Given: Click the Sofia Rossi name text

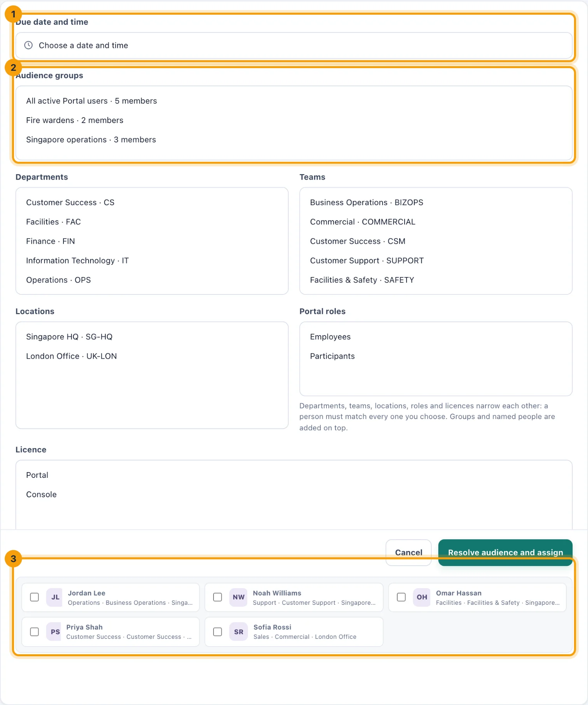Looking at the screenshot, I should (x=272, y=627).
